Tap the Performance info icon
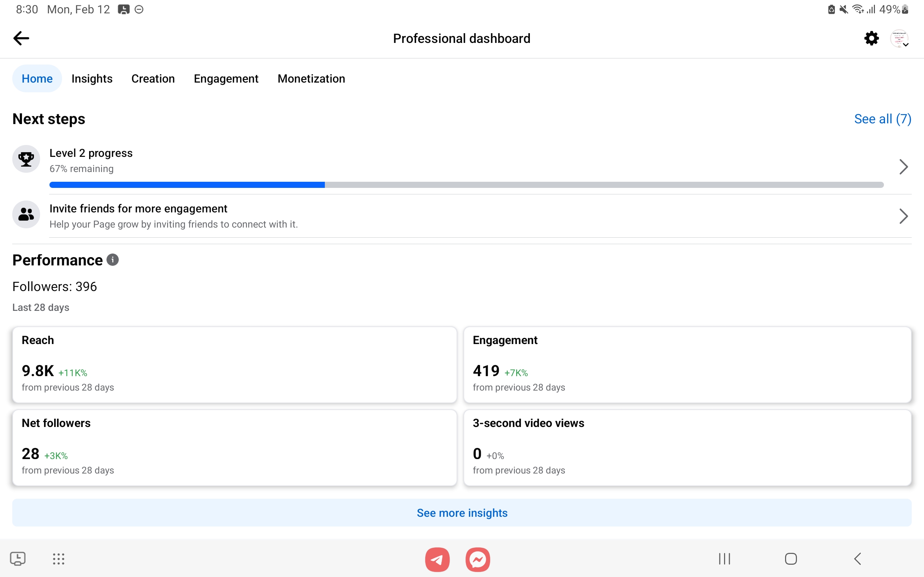 pos(113,260)
